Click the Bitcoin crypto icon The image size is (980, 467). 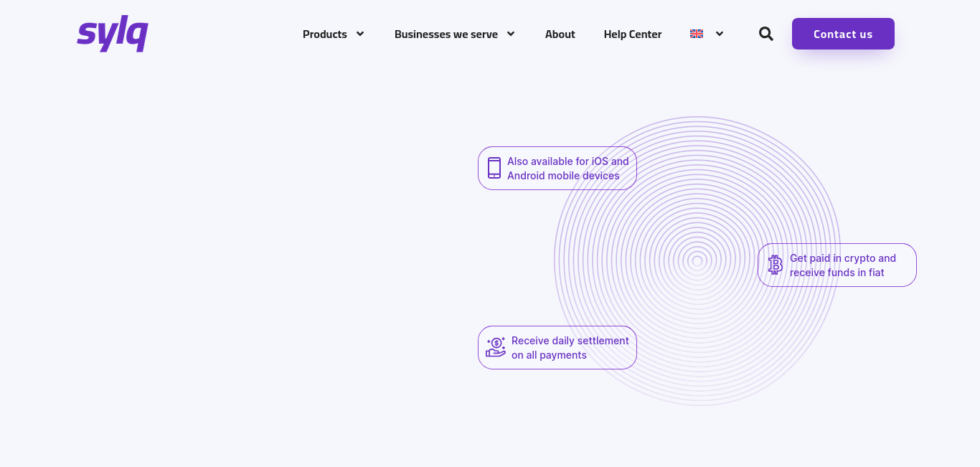click(x=775, y=265)
